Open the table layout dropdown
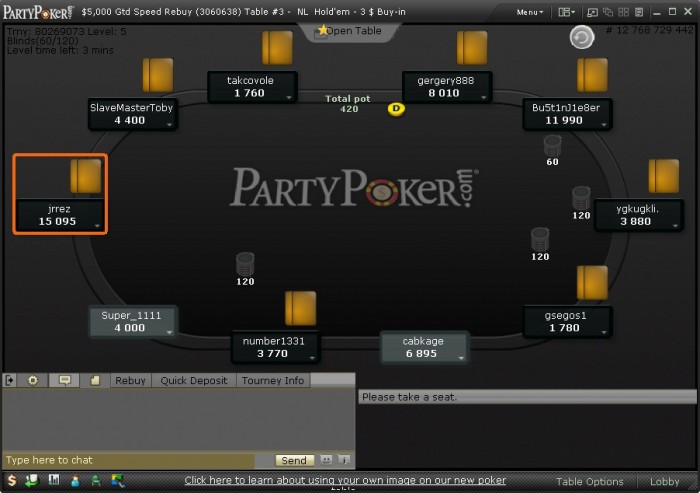Image resolution: width=700 pixels, height=493 pixels. (x=567, y=13)
